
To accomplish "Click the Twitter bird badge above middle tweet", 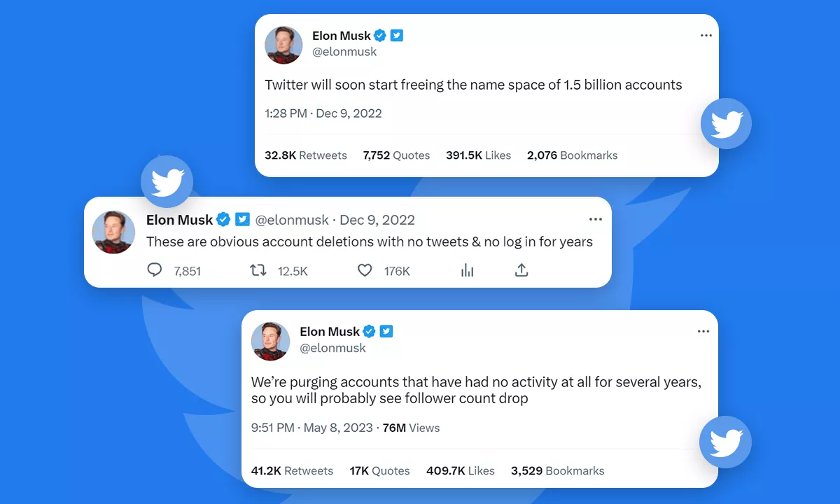I will tap(167, 182).
